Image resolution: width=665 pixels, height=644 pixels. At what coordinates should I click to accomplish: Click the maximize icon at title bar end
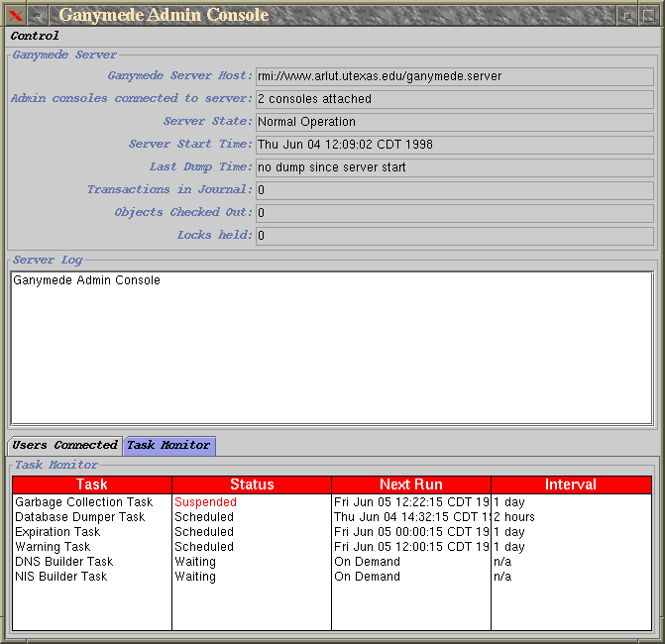pos(648,15)
